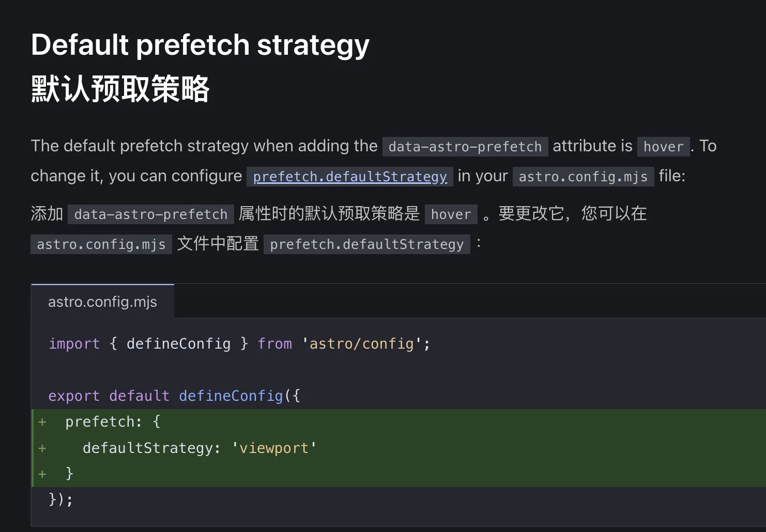Click data-astro-prefetch code after 添加
This screenshot has height=532, width=766.
tap(150, 214)
